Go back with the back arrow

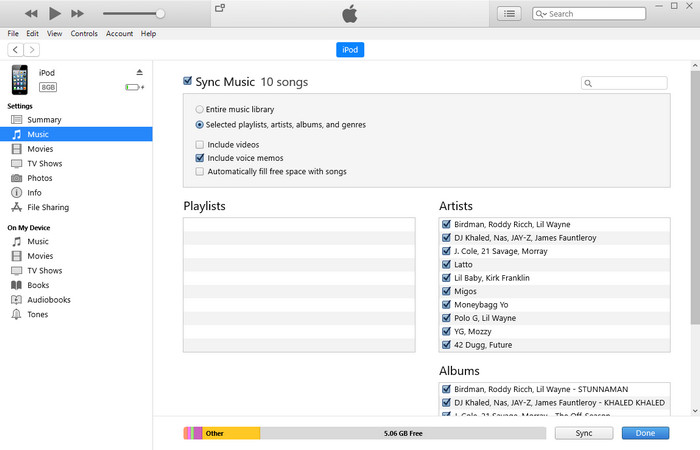[16, 50]
